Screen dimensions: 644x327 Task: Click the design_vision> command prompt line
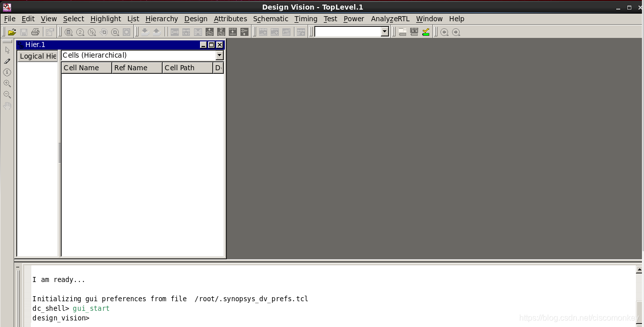point(61,318)
